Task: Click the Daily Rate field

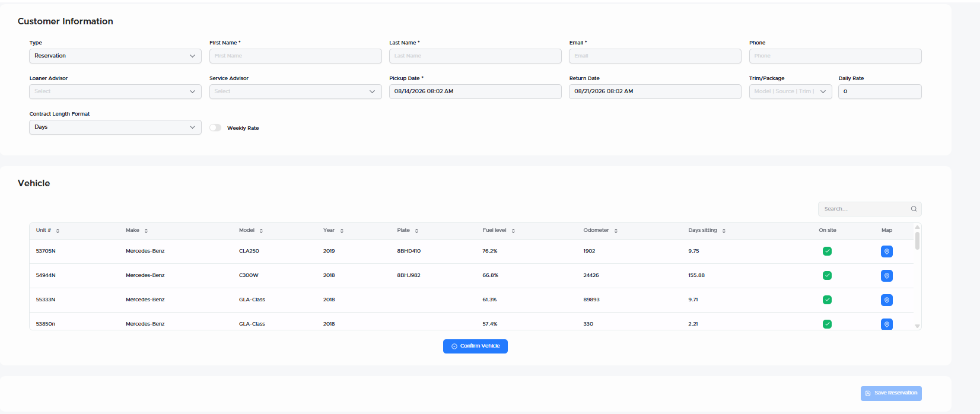Action: click(x=880, y=91)
